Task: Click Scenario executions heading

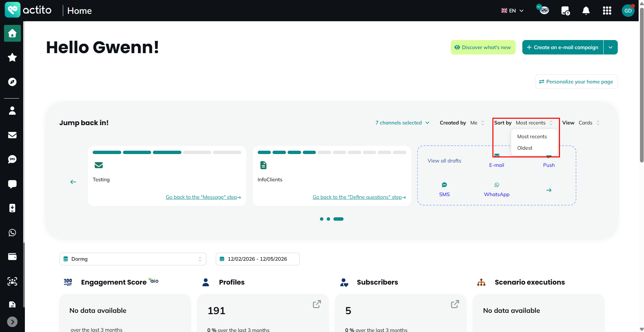Action: click(x=530, y=282)
